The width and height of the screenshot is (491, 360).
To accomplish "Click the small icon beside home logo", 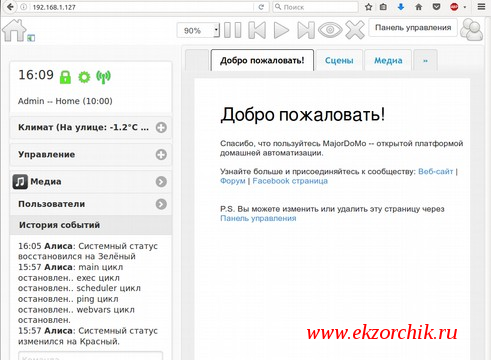I will click(x=31, y=38).
